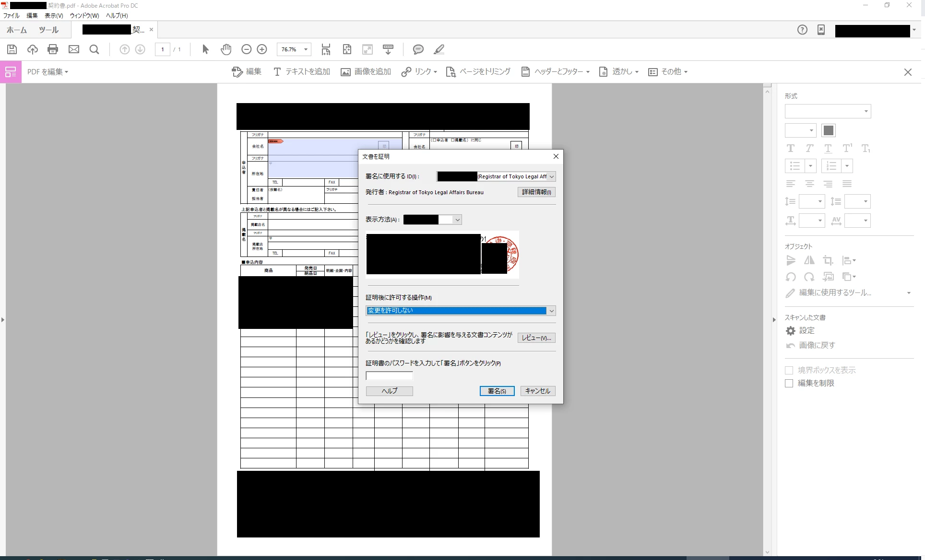Expand the 証明後に許可する操作 dropdown

tap(551, 311)
